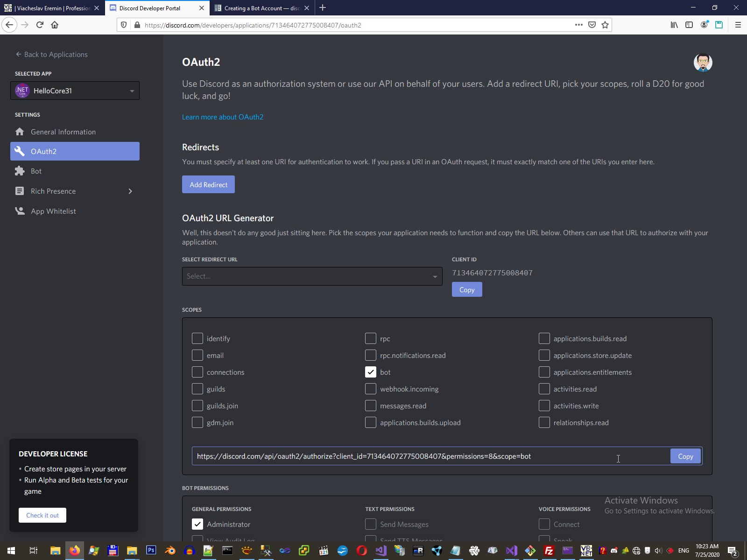Select the generated OAuth2 URL text field
The image size is (747, 560).
(x=430, y=456)
